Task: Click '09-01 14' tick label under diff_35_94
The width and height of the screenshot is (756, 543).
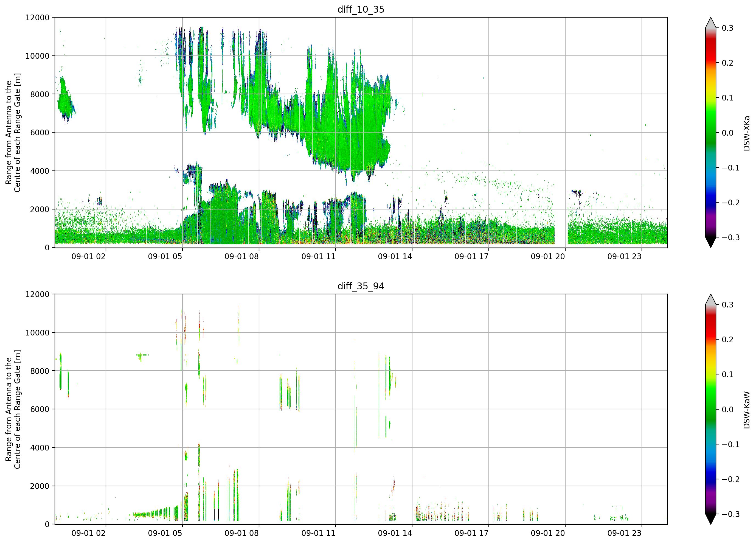Action: click(x=395, y=533)
